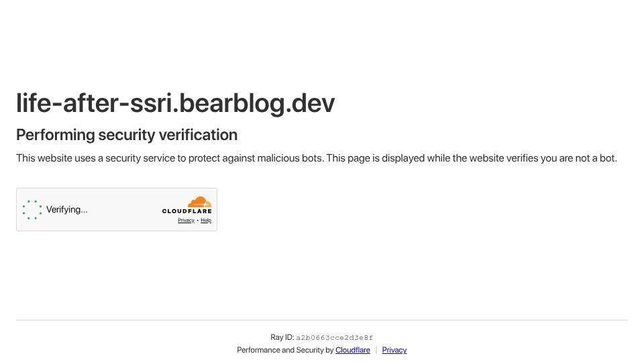Click the verifying spinner icon
This screenshot has height=362, width=644.
[x=32, y=210]
